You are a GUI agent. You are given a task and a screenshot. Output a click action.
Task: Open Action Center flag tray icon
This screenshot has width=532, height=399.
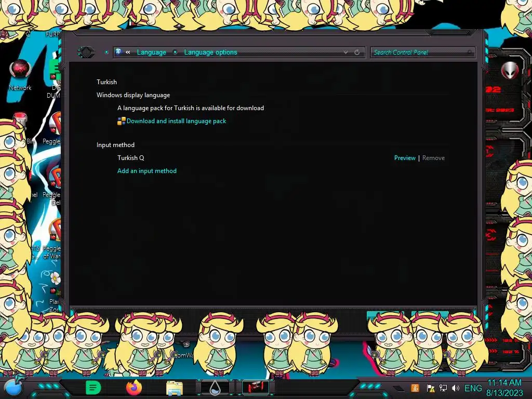(x=430, y=388)
